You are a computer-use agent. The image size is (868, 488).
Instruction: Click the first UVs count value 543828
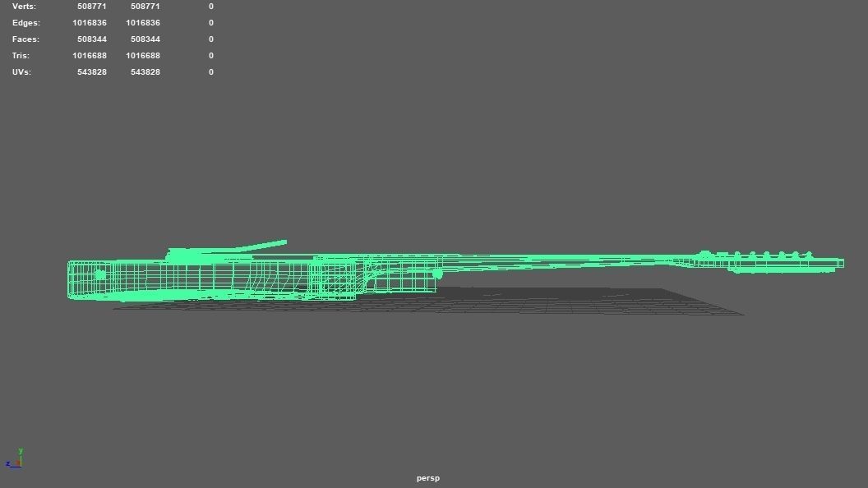[92, 72]
